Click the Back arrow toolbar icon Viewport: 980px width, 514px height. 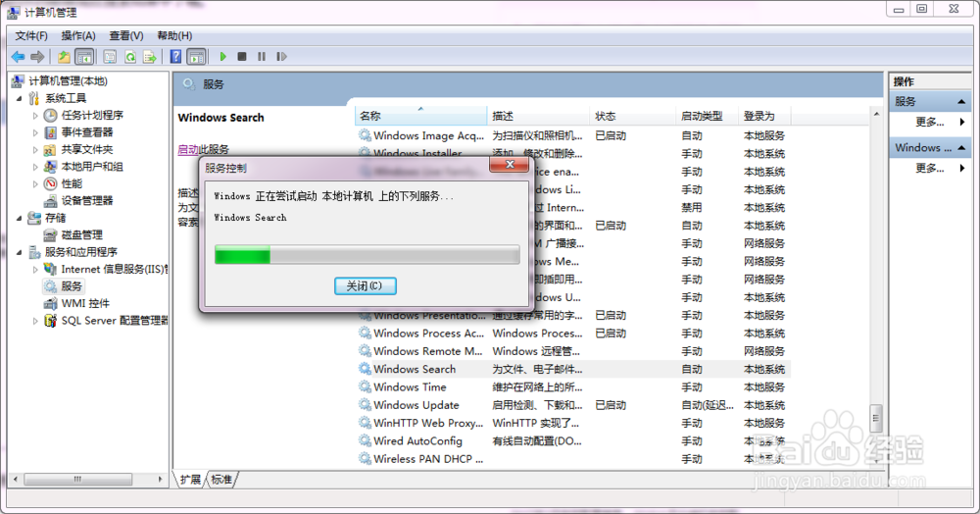point(18,57)
